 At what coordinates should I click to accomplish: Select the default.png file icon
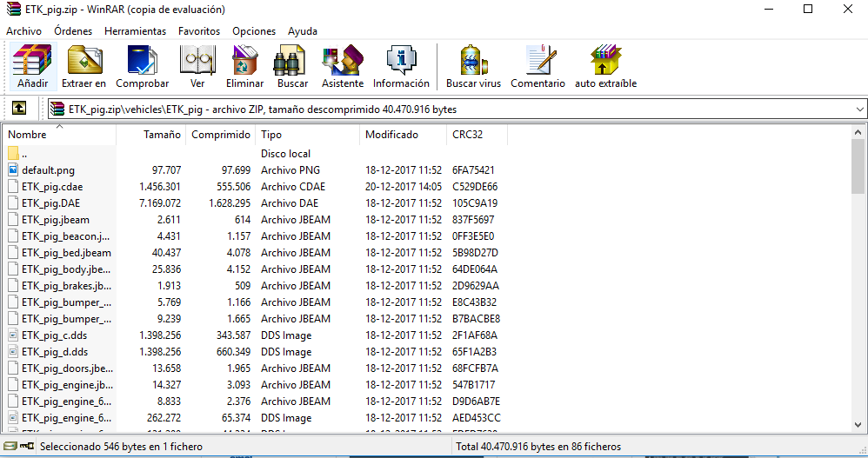point(13,169)
